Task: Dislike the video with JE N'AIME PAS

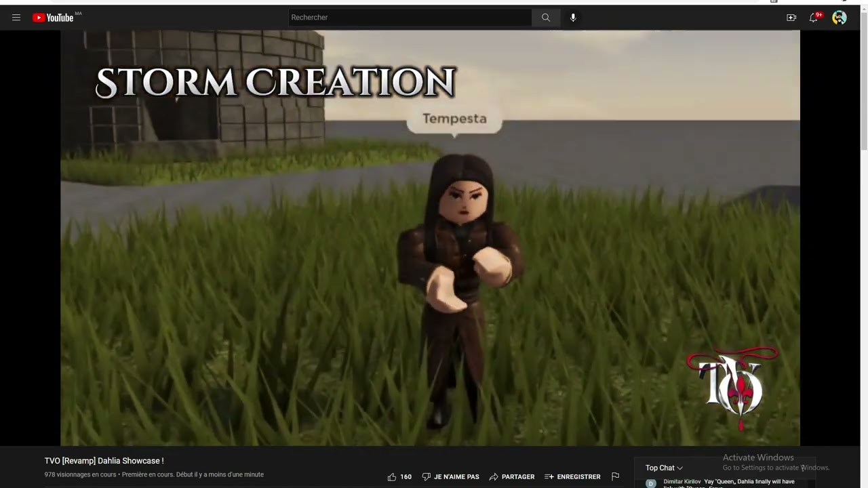Action: pos(450,476)
